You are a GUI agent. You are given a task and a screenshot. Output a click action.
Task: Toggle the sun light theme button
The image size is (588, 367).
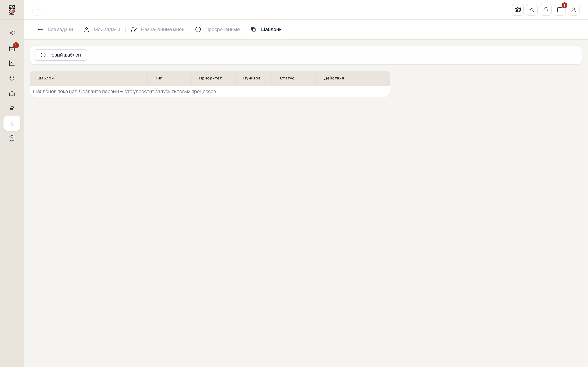(532, 10)
